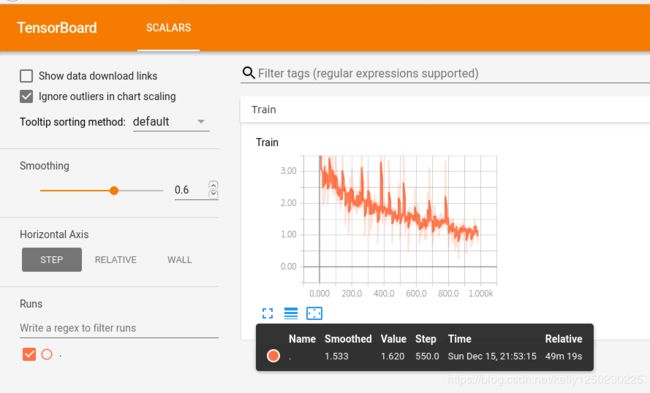This screenshot has height=393, width=650.
Task: Click the TensorBoard title
Action: tap(57, 28)
